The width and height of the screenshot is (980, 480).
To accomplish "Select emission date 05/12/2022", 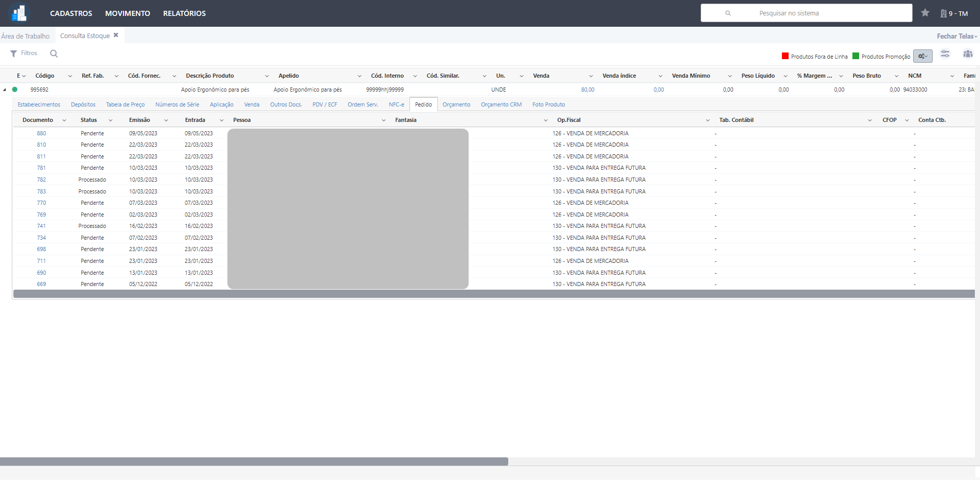I will click(x=143, y=285).
